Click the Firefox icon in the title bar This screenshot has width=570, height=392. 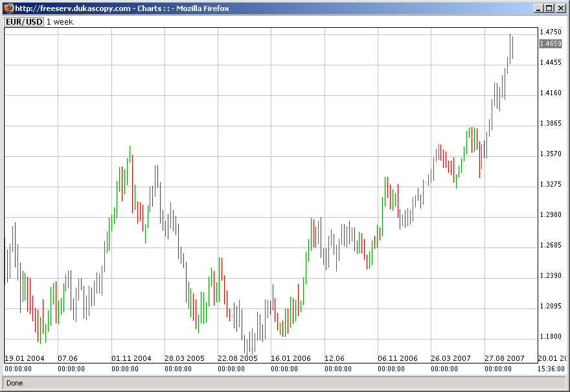[8, 8]
